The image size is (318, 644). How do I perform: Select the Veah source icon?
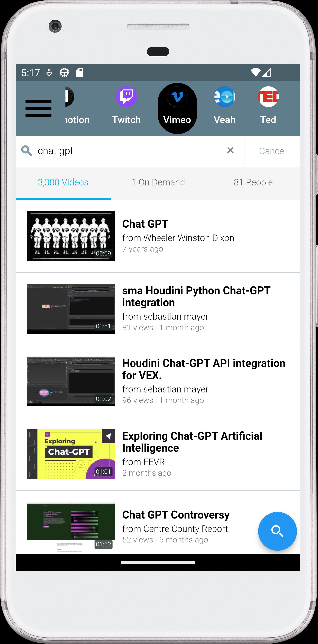click(x=225, y=97)
